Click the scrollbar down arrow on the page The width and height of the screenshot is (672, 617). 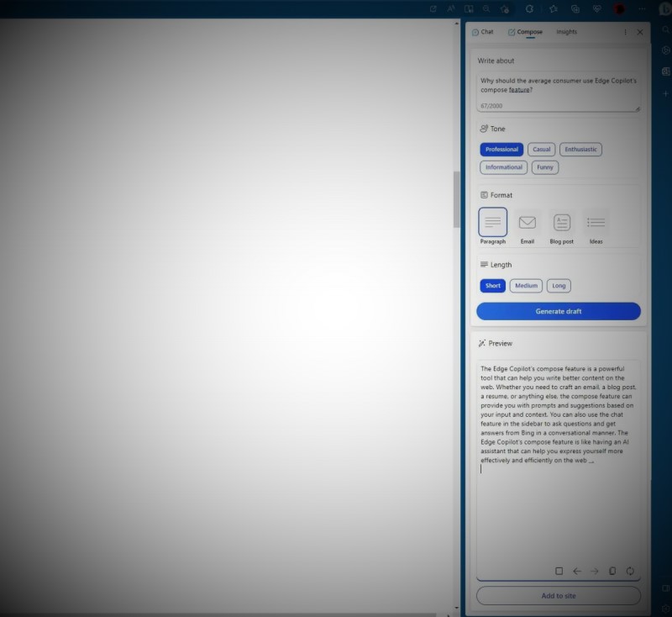tap(456, 608)
